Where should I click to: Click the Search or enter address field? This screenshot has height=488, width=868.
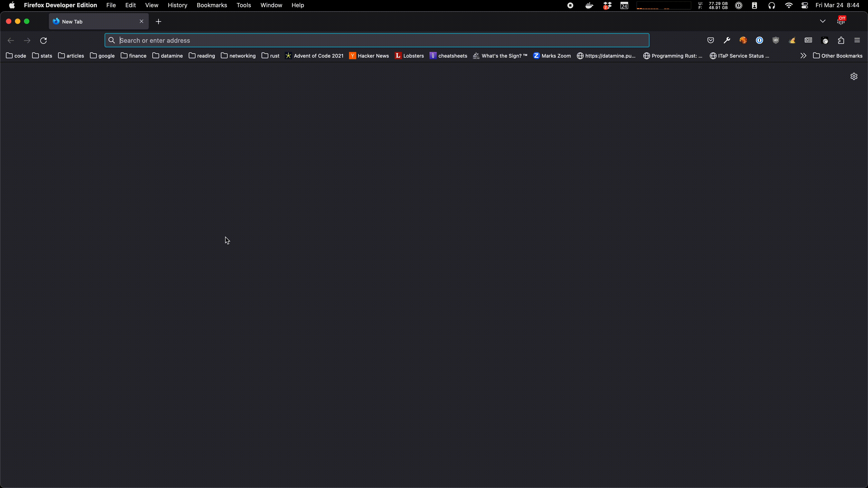tap(377, 40)
